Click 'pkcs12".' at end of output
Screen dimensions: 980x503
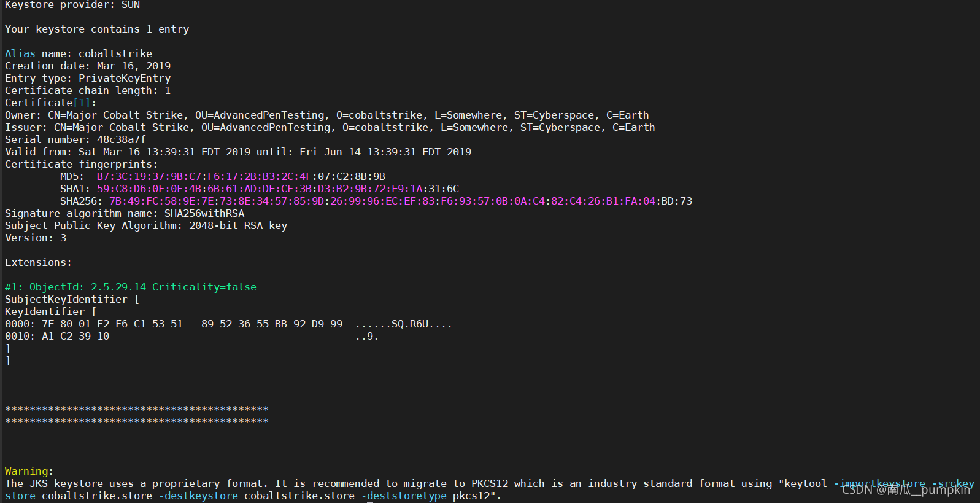point(477,496)
